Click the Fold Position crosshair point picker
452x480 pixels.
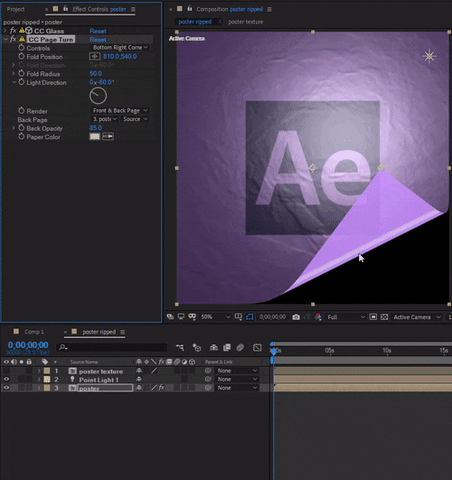(x=95, y=57)
